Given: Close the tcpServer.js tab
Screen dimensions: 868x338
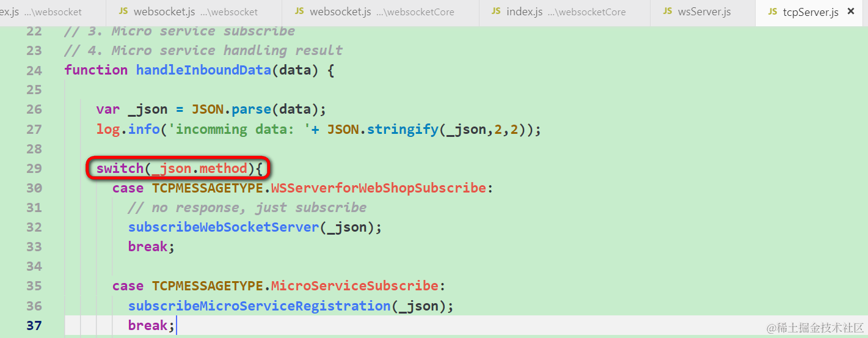Looking at the screenshot, I should click(850, 12).
